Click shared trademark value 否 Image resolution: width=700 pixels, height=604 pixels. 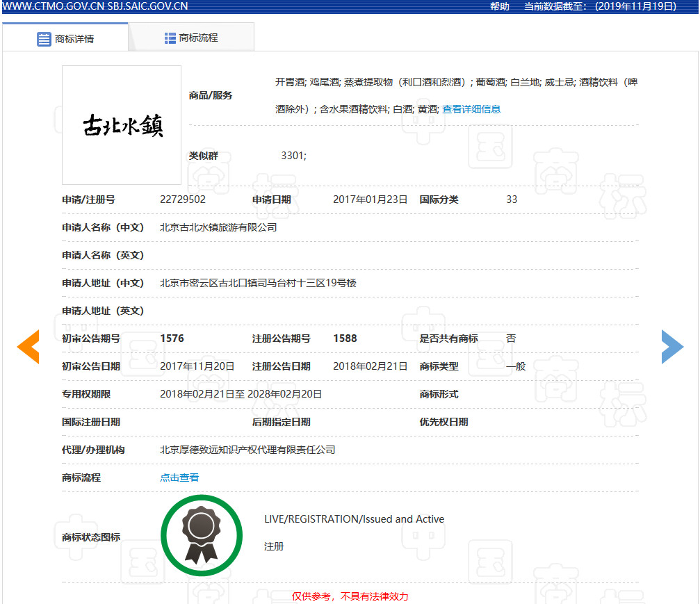[x=511, y=338]
